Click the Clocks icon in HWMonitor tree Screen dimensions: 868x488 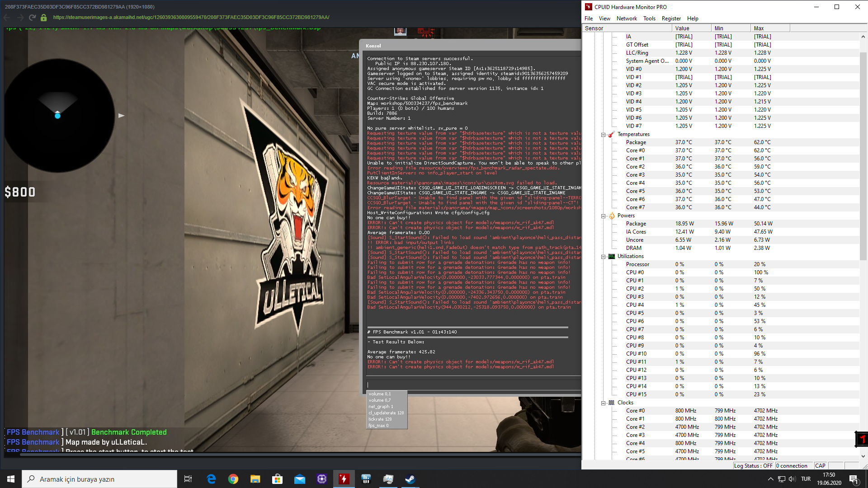[612, 403]
